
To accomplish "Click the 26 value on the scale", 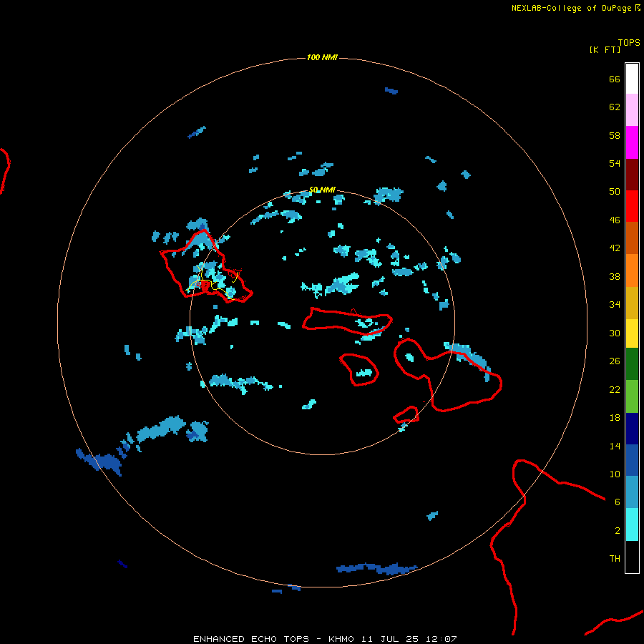I will (x=615, y=361).
